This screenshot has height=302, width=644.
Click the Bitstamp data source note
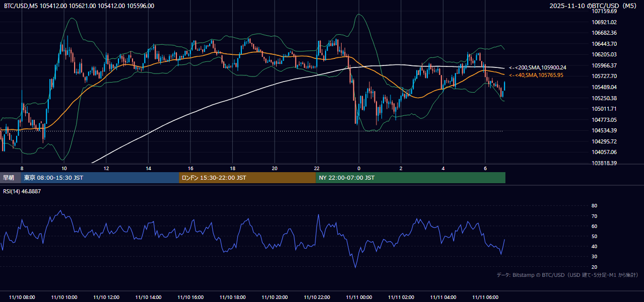[567, 275]
